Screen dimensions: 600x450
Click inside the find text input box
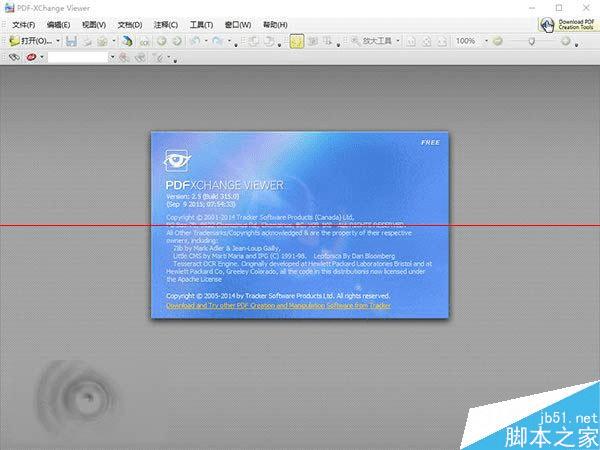tap(78, 57)
